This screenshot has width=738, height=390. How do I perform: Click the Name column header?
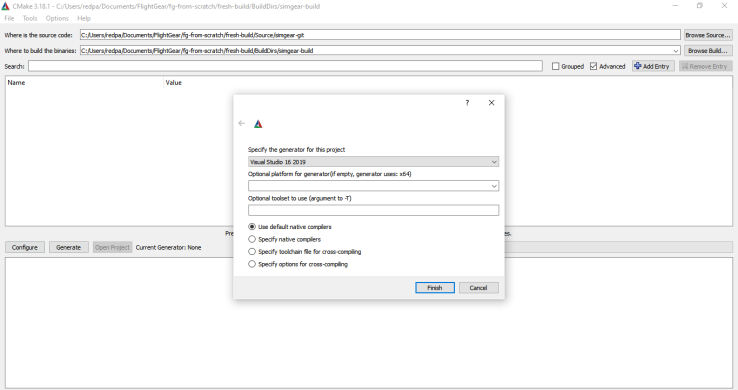point(16,82)
